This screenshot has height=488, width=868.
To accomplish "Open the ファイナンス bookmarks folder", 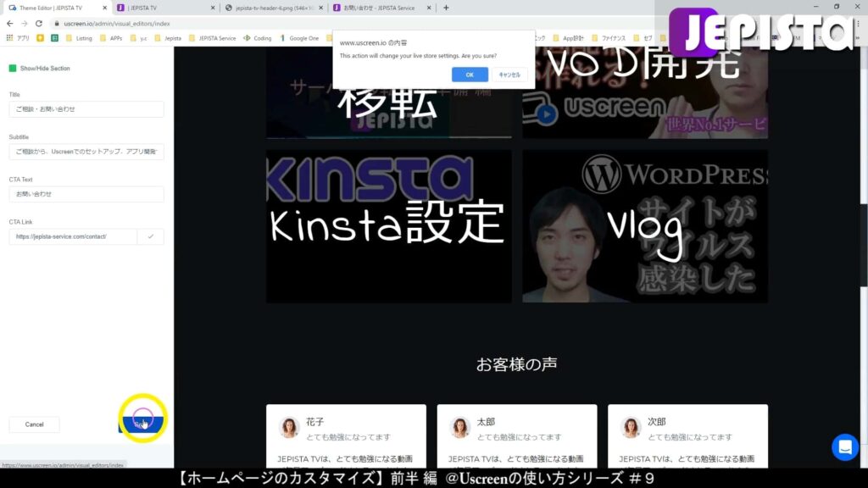I will point(609,38).
